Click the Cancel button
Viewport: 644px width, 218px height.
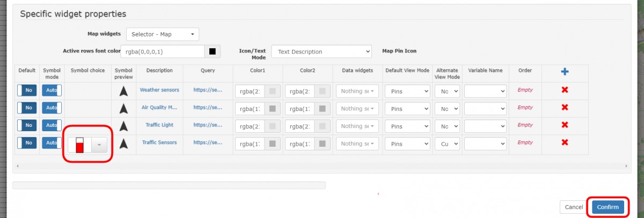[x=573, y=207]
